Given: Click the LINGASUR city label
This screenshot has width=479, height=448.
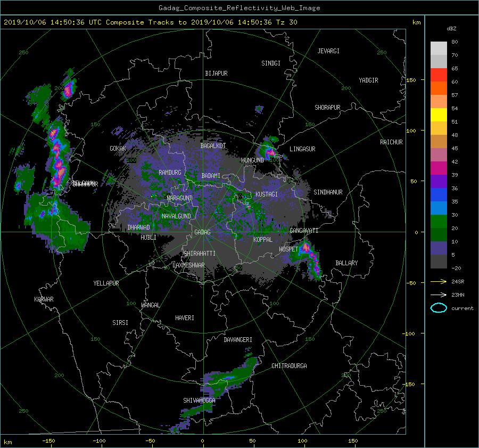Looking at the screenshot, I should pyautogui.click(x=302, y=149).
